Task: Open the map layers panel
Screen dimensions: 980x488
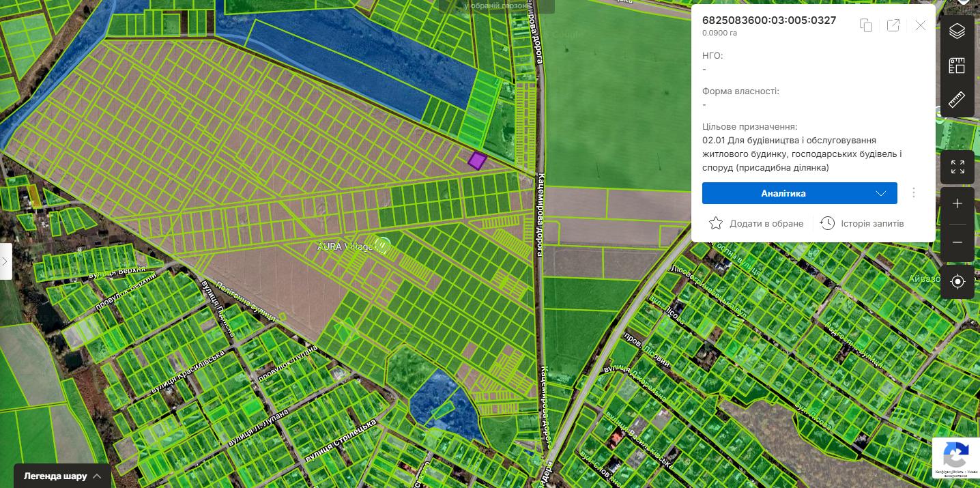Action: (x=957, y=31)
